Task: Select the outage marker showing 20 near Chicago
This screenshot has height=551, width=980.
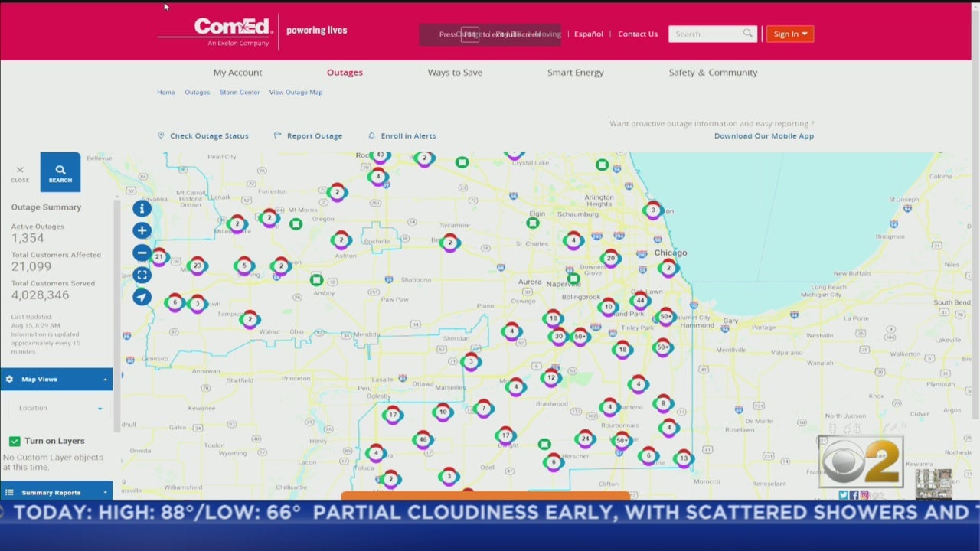Action: coord(610,259)
